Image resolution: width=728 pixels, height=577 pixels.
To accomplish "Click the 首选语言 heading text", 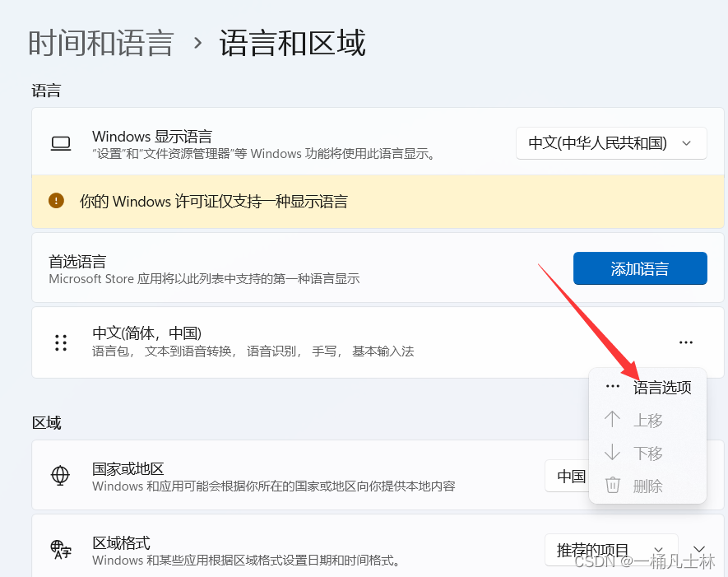I will pos(77,262).
